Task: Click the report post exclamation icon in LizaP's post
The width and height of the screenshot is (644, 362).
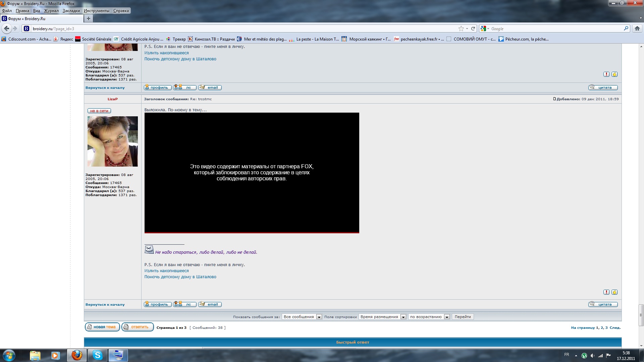Action: pos(606,292)
